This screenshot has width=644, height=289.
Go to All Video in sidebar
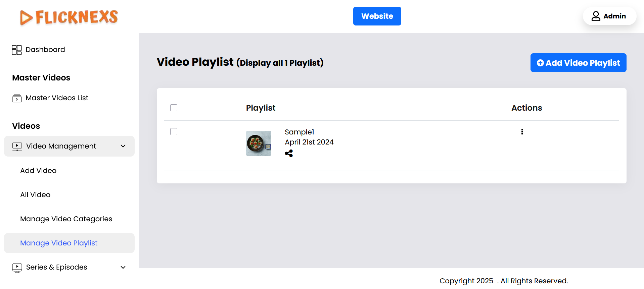pyautogui.click(x=35, y=195)
